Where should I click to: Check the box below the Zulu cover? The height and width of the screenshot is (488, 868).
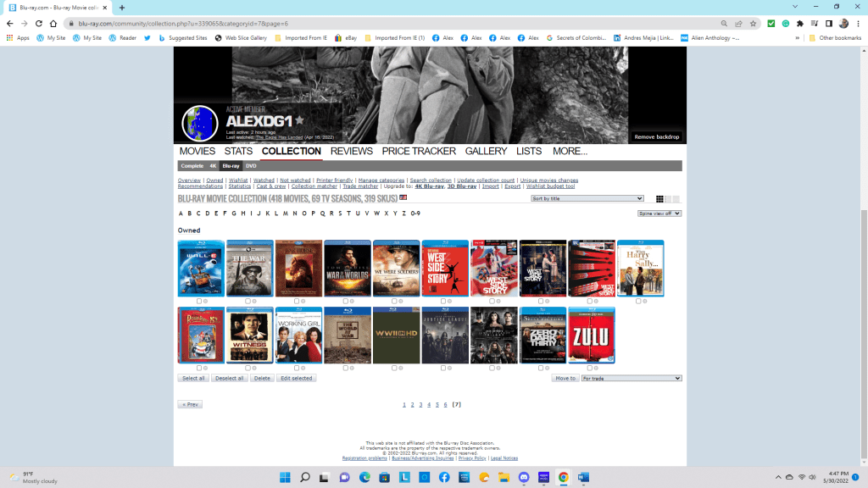point(589,368)
